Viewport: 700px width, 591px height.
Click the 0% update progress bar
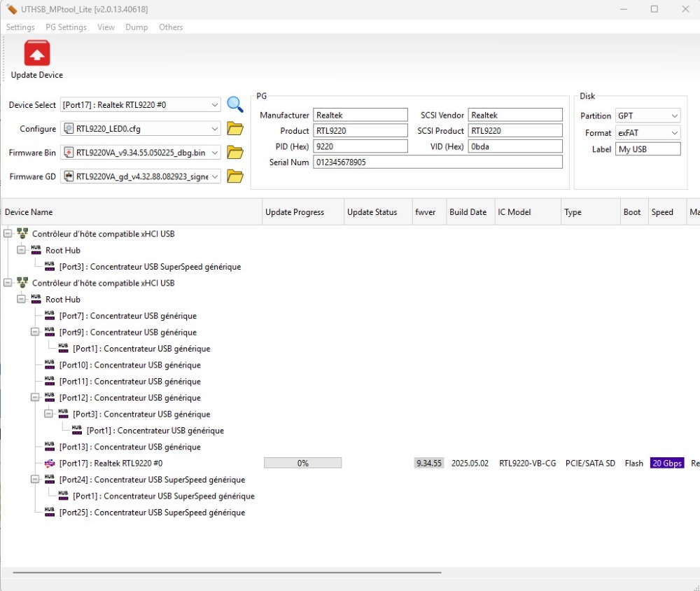302,464
